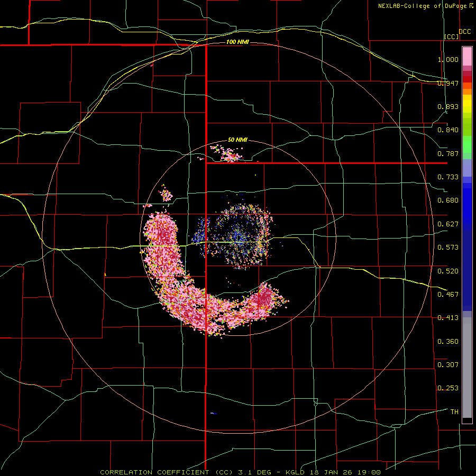Click the [CC] label above the color bar
This screenshot has width=476, height=476.
click(452, 36)
